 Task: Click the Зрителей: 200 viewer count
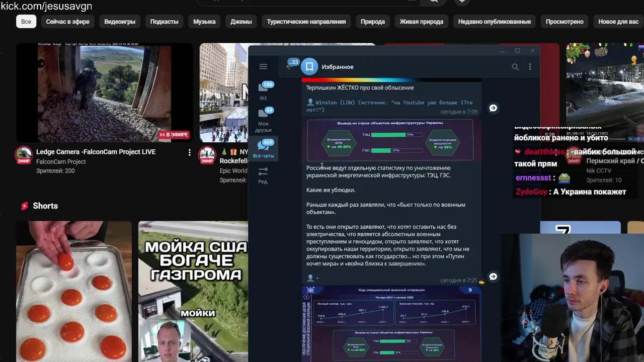[55, 171]
